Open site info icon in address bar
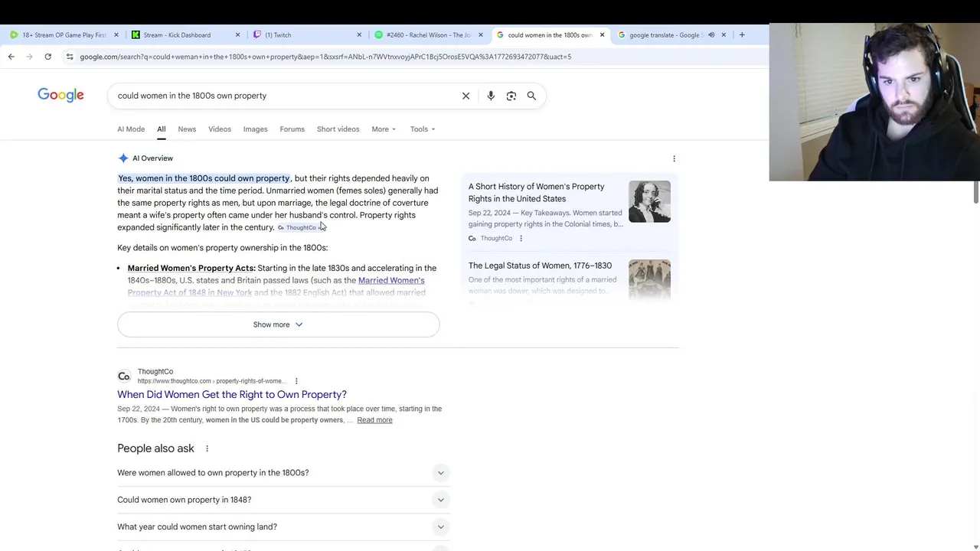The height and width of the screenshot is (551, 980). 70,57
